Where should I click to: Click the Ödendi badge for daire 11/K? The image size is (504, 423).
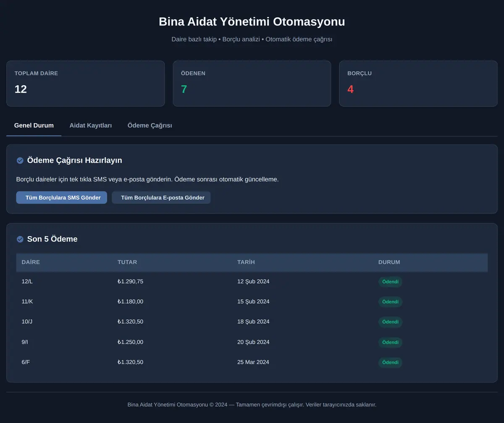[x=390, y=302]
